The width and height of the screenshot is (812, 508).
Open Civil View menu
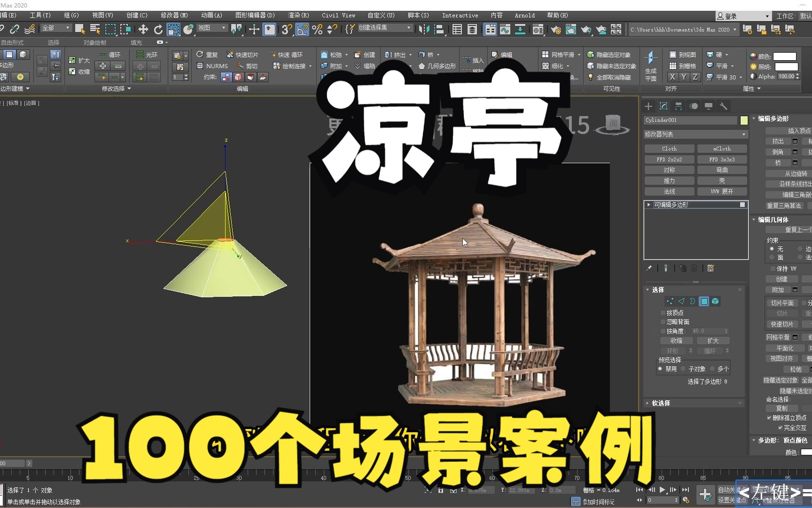[338, 16]
